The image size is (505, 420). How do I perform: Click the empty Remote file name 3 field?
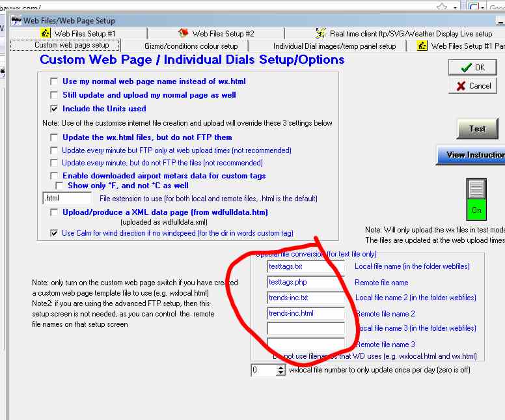pos(306,344)
